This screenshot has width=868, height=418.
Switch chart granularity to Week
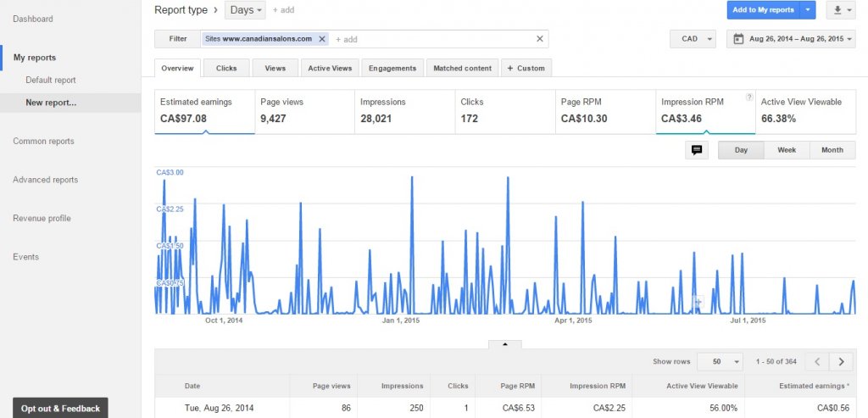787,150
